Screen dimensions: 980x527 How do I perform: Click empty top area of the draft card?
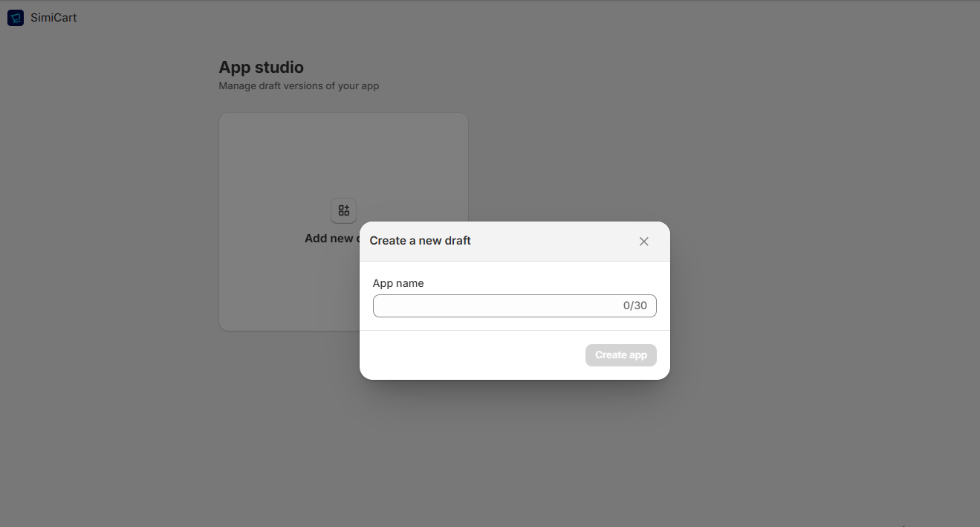pyautogui.click(x=343, y=149)
